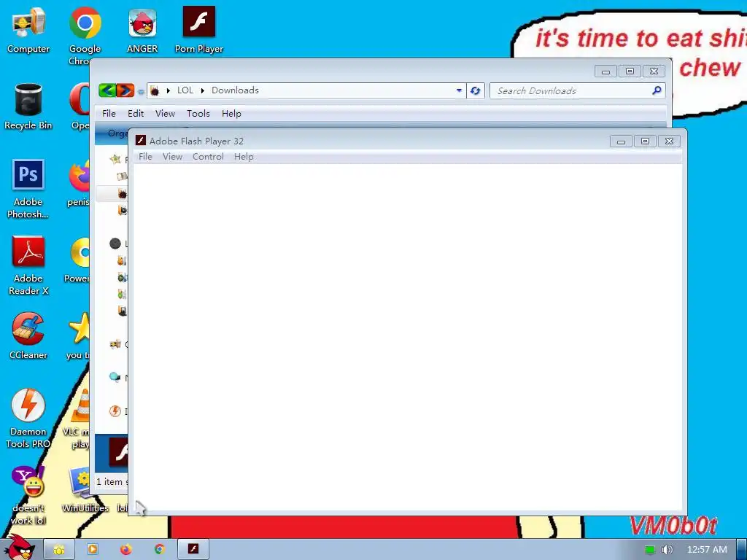Open the recent pages dropdown arrow
This screenshot has width=747, height=560.
[x=141, y=91]
